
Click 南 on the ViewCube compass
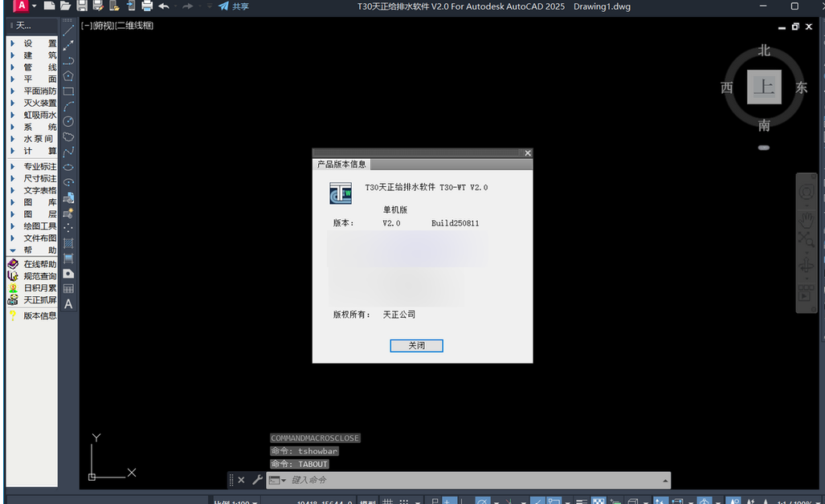(764, 125)
